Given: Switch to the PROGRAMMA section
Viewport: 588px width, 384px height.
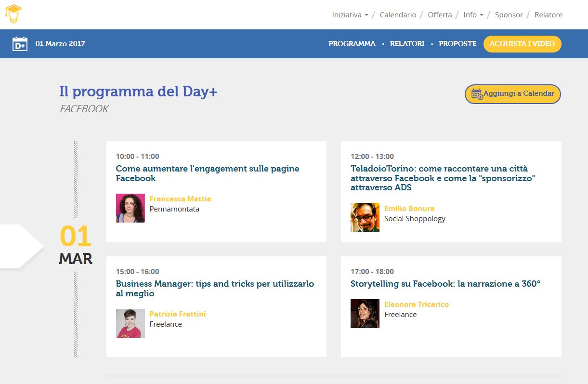Looking at the screenshot, I should (x=352, y=44).
